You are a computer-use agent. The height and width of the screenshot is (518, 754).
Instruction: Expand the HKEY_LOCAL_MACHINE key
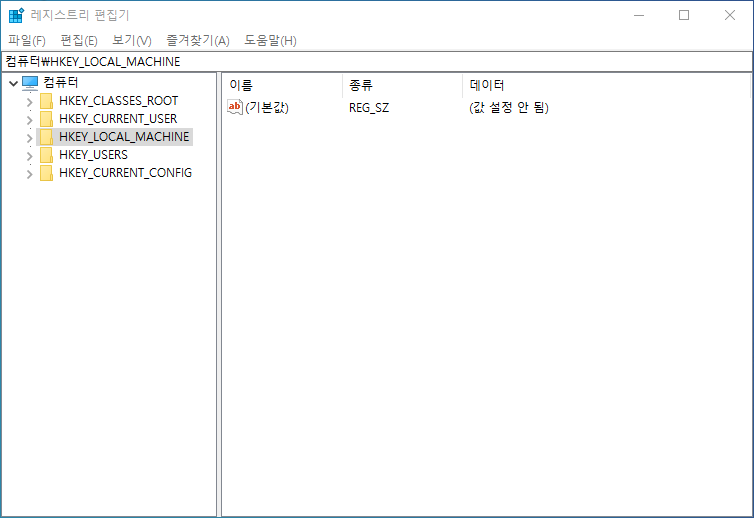click(29, 138)
